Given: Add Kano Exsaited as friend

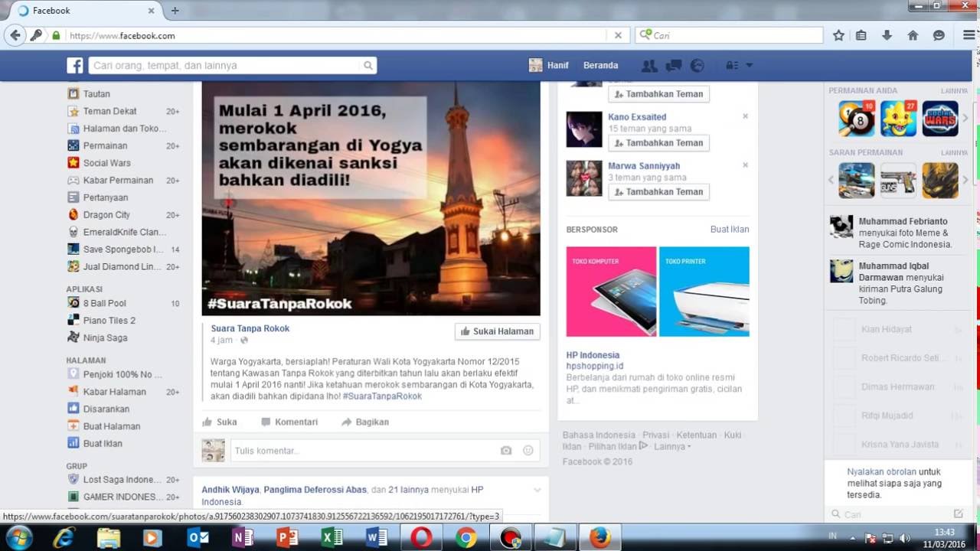Looking at the screenshot, I should coord(658,143).
